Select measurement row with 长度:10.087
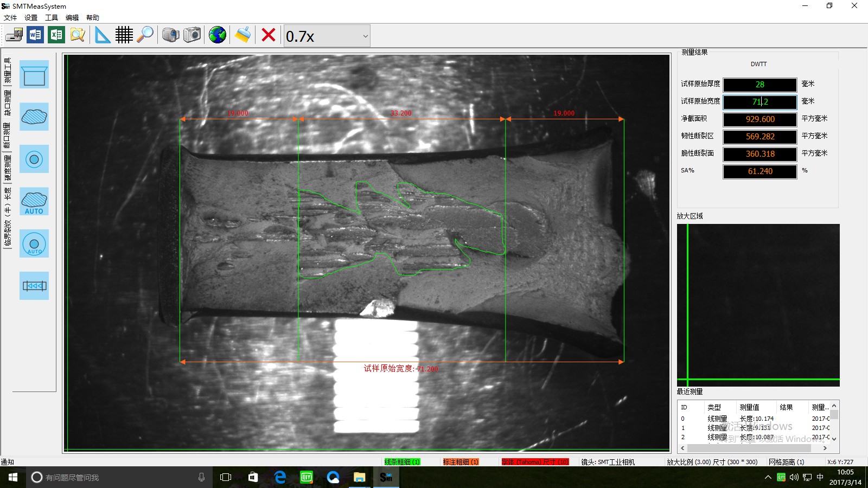Viewport: 868px width, 488px height. pyautogui.click(x=754, y=437)
